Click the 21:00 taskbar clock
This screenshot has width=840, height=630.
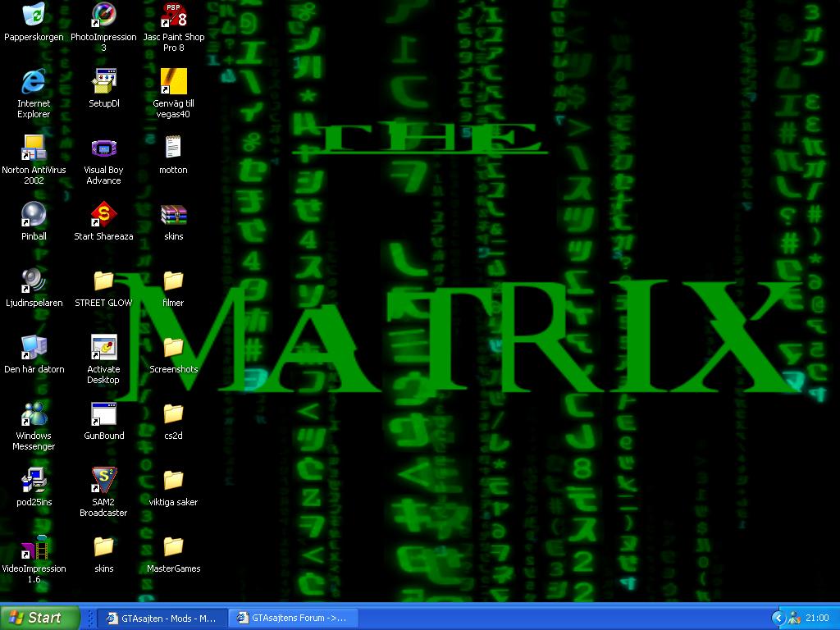point(817,619)
